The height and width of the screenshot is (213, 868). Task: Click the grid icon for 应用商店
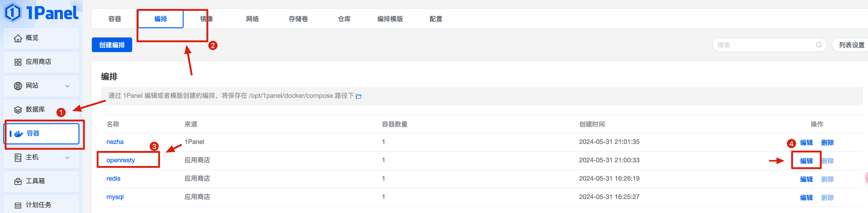point(18,62)
